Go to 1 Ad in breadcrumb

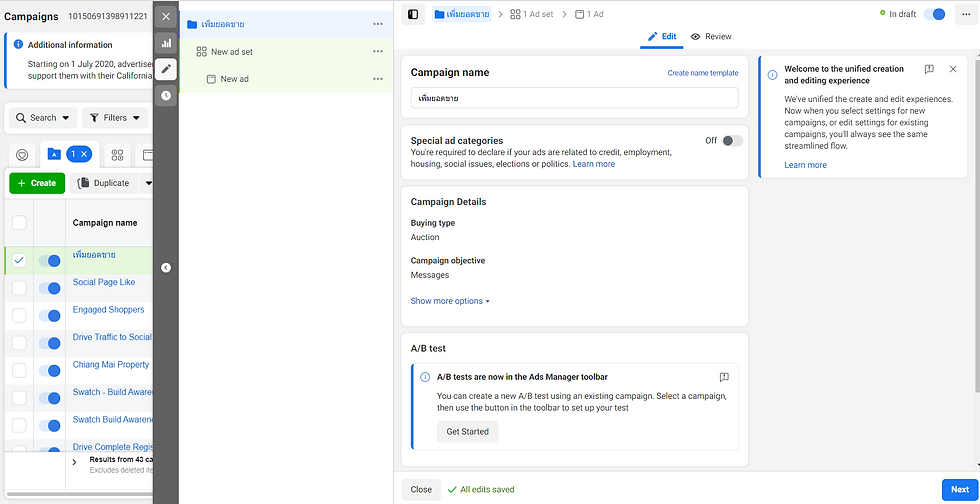(x=589, y=14)
